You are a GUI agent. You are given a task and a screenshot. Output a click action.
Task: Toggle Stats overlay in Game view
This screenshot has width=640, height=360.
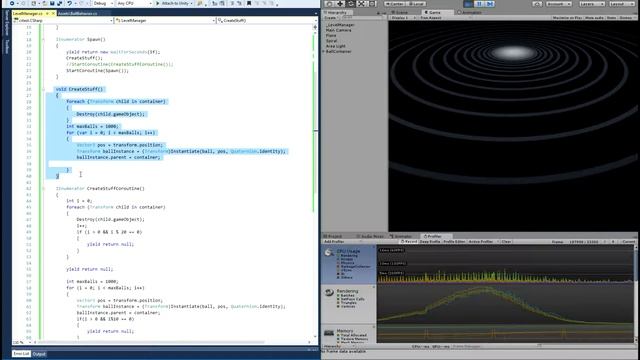pos(611,18)
